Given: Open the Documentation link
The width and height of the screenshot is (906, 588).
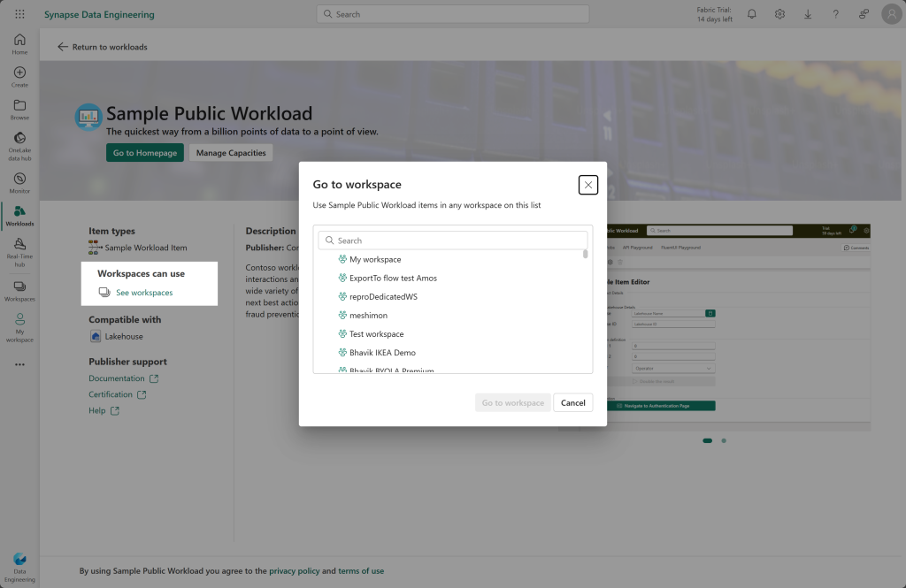Looking at the screenshot, I should click(x=123, y=378).
